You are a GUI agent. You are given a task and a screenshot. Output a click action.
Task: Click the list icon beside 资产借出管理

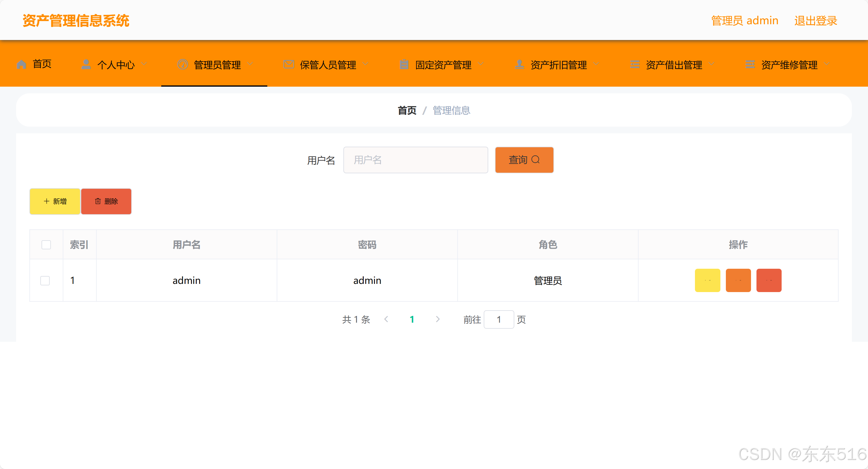[635, 64]
